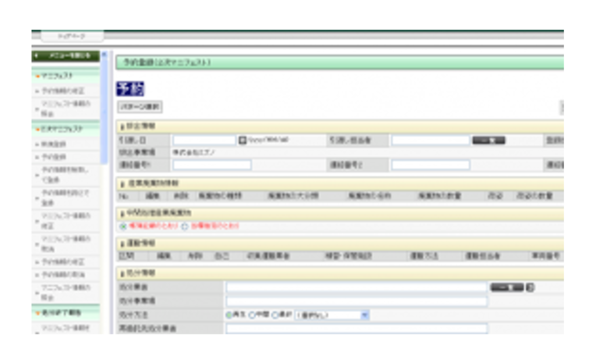596x364 pixels.
Task: Click the 一覧 button next to 引渡し担当者
Action: 488,140
